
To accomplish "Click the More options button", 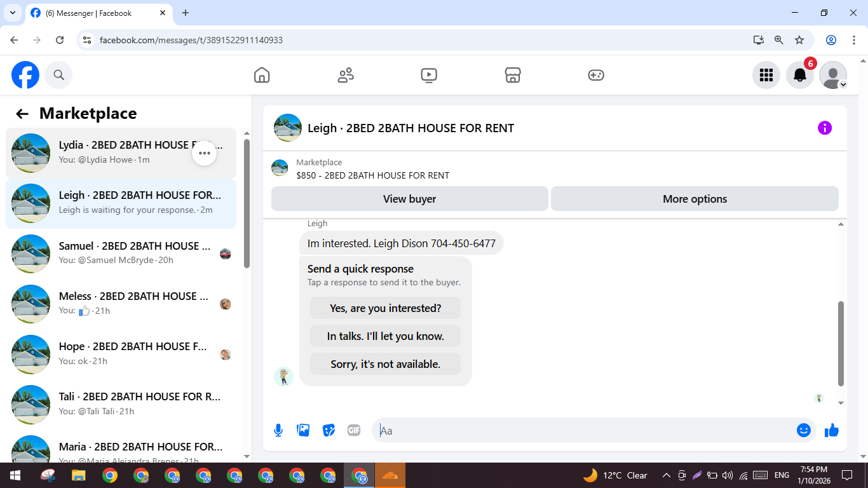I will click(695, 199).
